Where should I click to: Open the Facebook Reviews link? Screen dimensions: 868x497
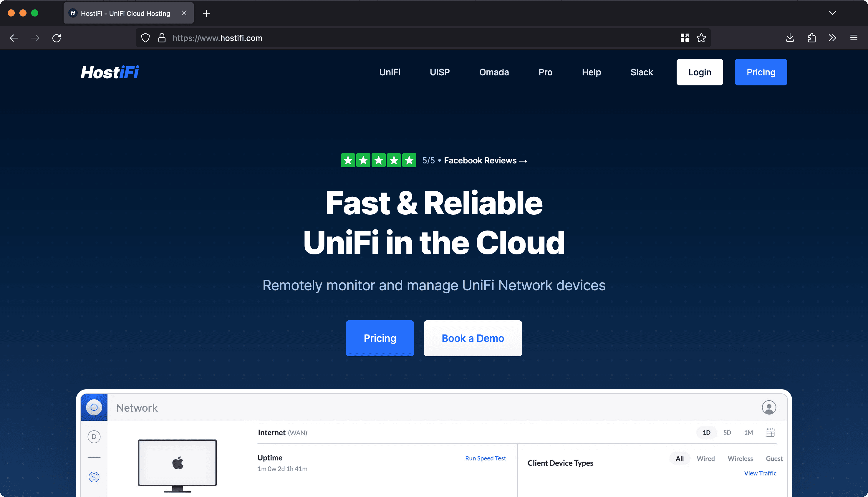(x=485, y=160)
